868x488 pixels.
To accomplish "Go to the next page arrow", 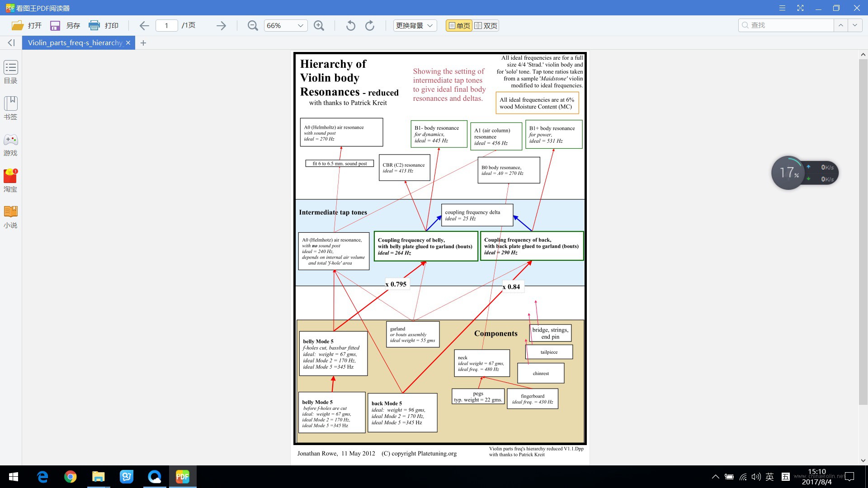I will [221, 26].
